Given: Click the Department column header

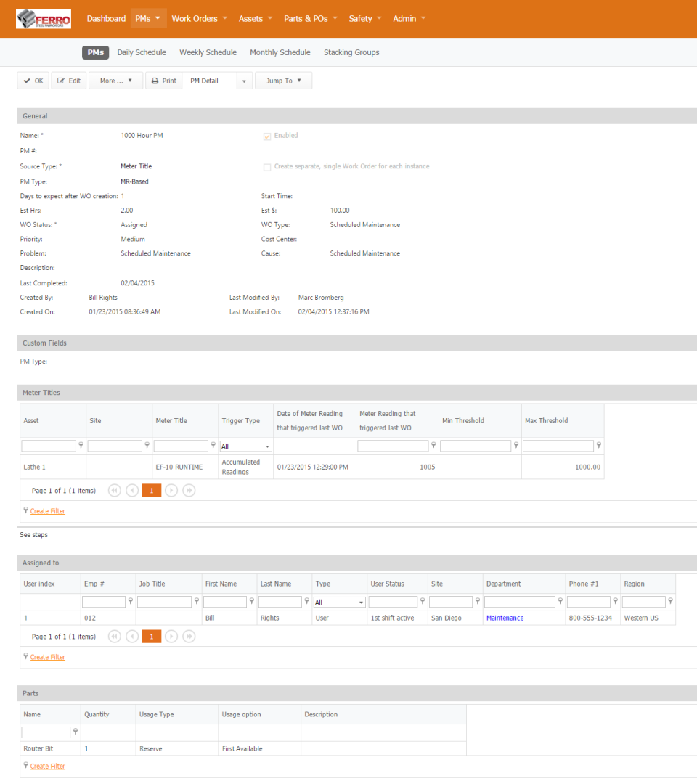Looking at the screenshot, I should [x=523, y=584].
